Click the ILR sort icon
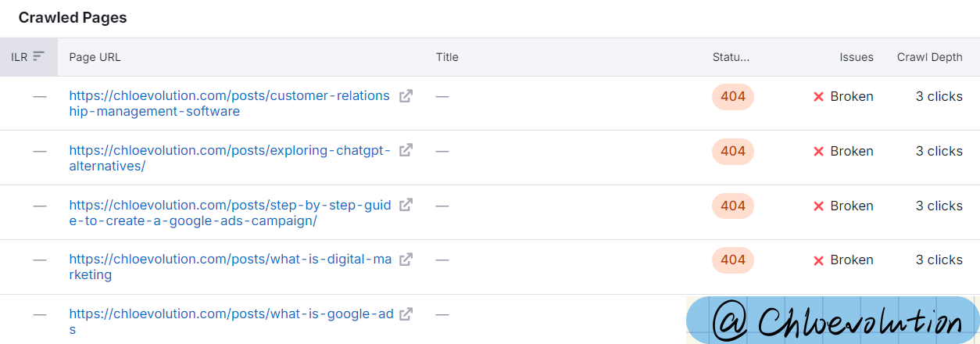This screenshot has width=980, height=344. (x=39, y=57)
